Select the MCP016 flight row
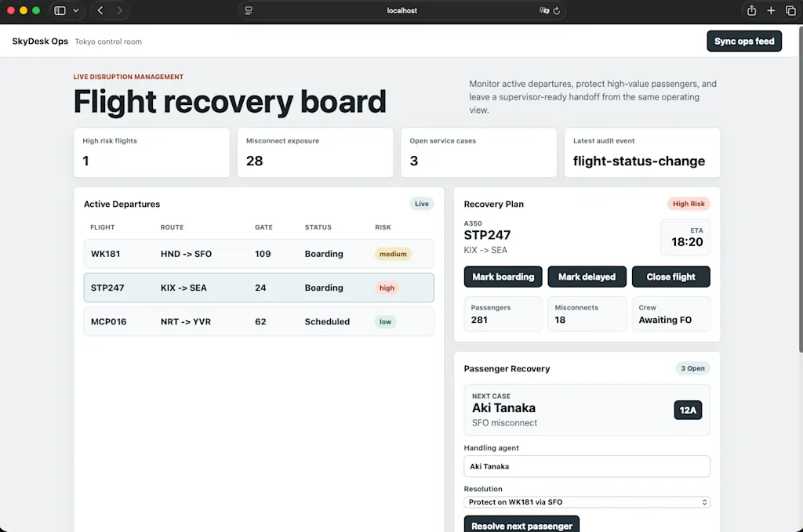The image size is (803, 532). point(259,321)
